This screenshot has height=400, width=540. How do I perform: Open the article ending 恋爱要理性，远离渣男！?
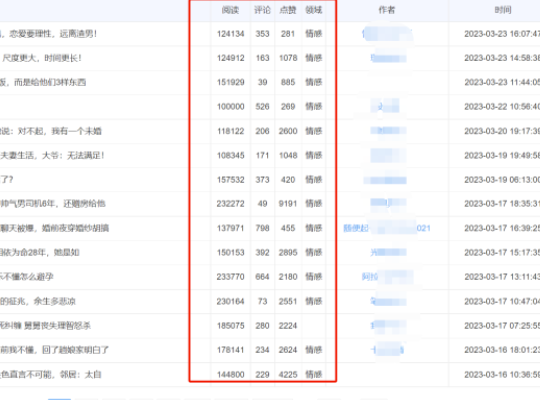pyautogui.click(x=49, y=34)
